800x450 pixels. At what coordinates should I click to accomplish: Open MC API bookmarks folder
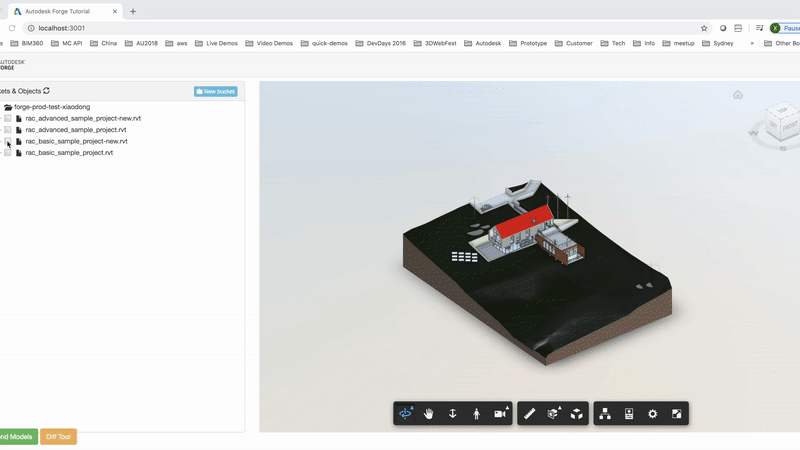[x=66, y=43]
